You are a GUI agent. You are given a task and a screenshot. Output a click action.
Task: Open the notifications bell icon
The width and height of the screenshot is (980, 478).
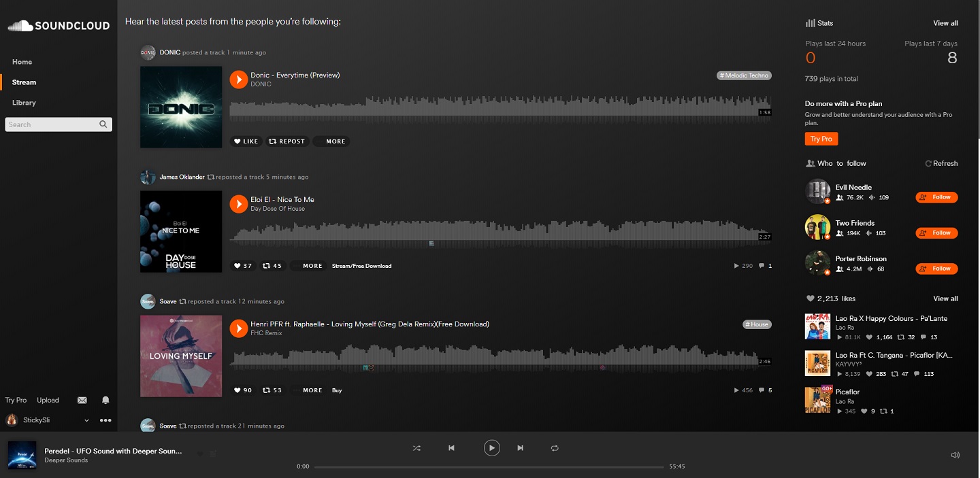click(105, 400)
